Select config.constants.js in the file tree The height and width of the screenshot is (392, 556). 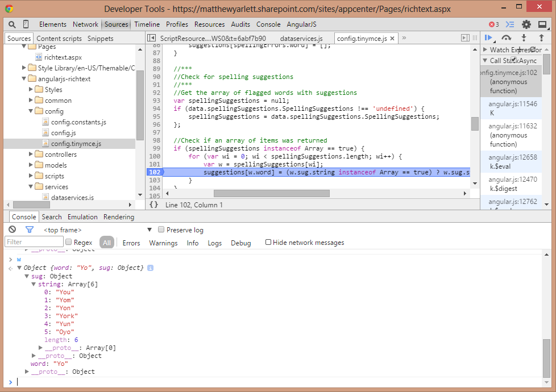point(78,122)
